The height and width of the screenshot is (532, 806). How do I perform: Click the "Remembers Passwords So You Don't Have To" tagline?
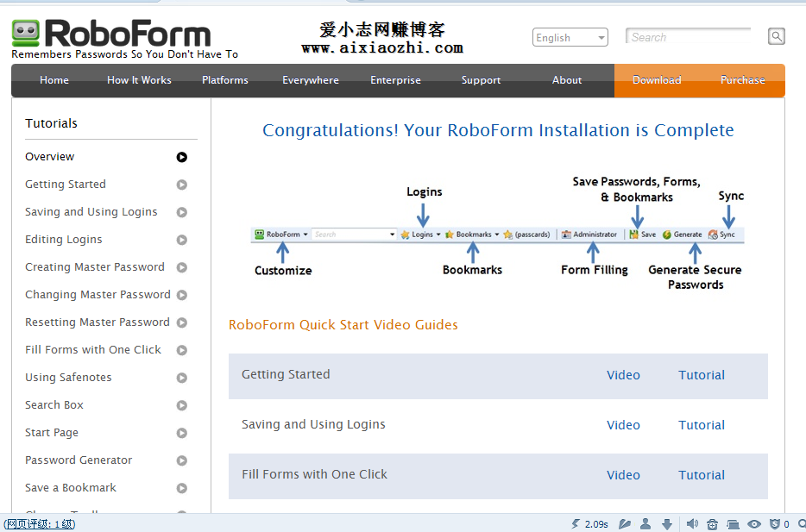(x=125, y=54)
